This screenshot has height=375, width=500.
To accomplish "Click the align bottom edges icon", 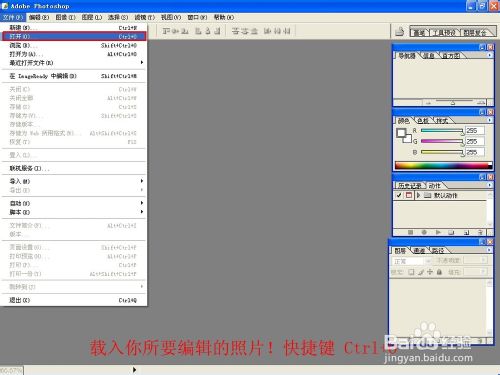I will (x=185, y=31).
